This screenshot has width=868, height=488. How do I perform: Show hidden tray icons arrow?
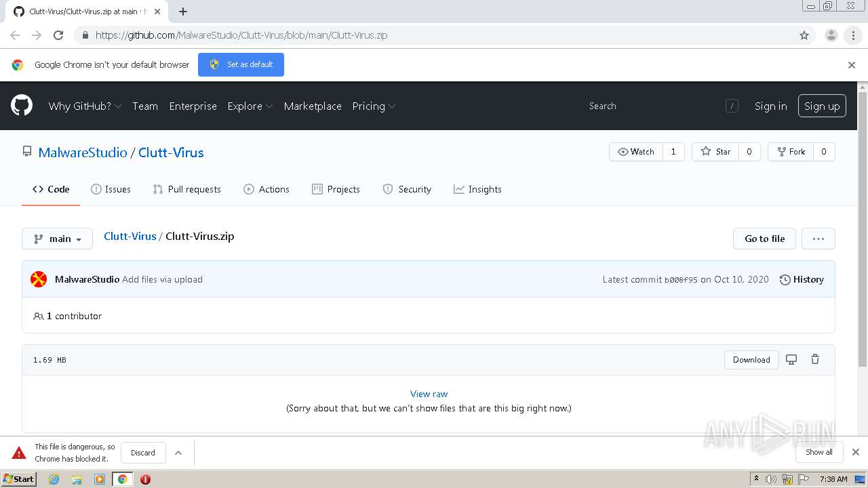pos(756,479)
